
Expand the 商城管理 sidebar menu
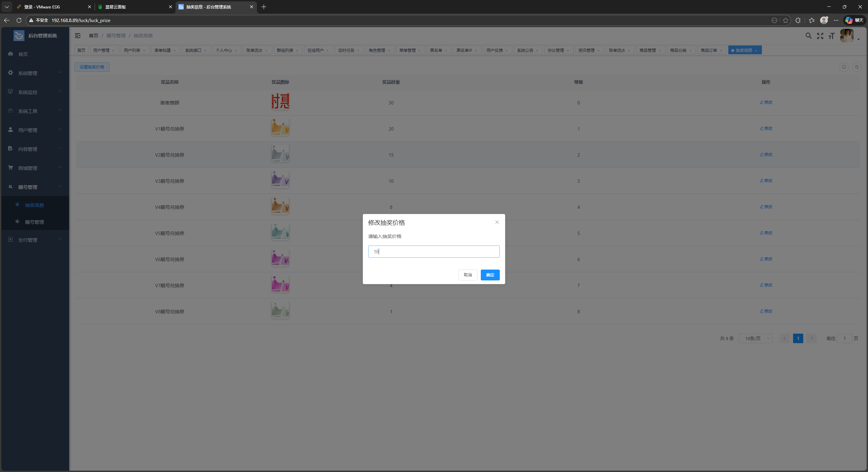click(35, 168)
